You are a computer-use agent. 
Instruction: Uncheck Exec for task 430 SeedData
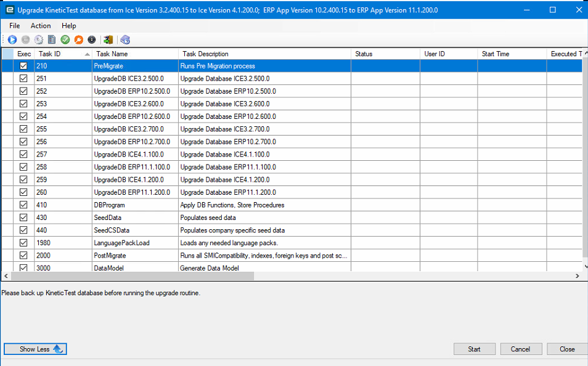(23, 218)
